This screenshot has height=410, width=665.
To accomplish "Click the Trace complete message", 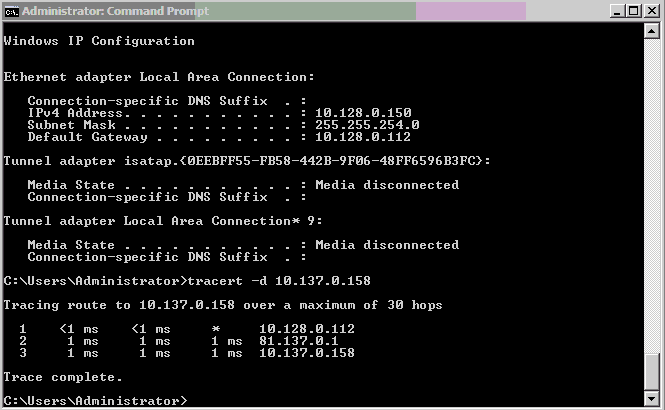I will (x=63, y=377).
